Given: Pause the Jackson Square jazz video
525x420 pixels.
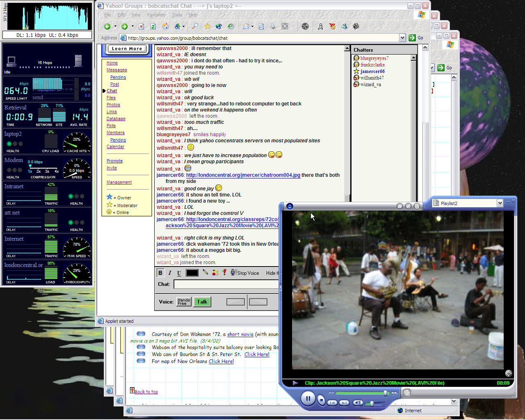Looking at the screenshot, I should [308, 398].
